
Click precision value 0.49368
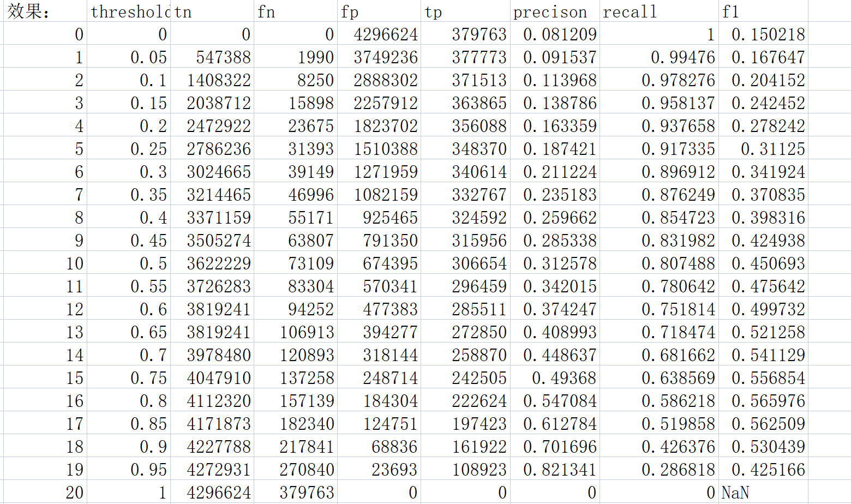point(555,377)
